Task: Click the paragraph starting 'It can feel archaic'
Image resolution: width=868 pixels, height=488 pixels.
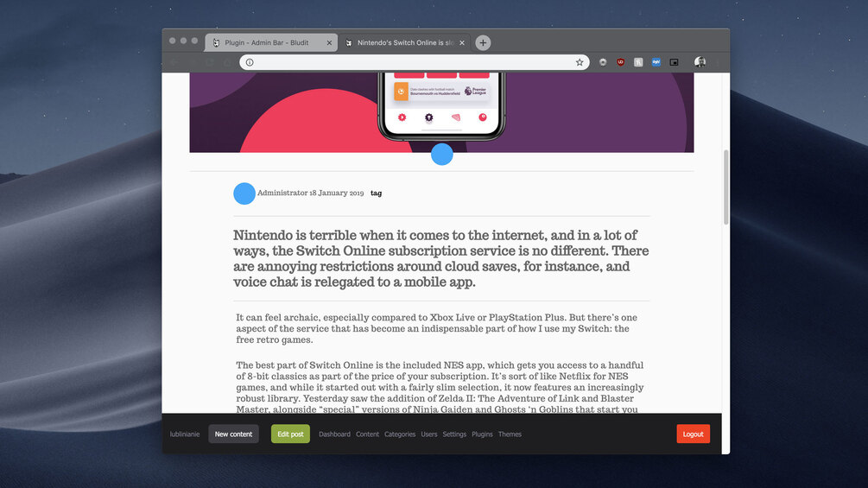Action: point(437,329)
